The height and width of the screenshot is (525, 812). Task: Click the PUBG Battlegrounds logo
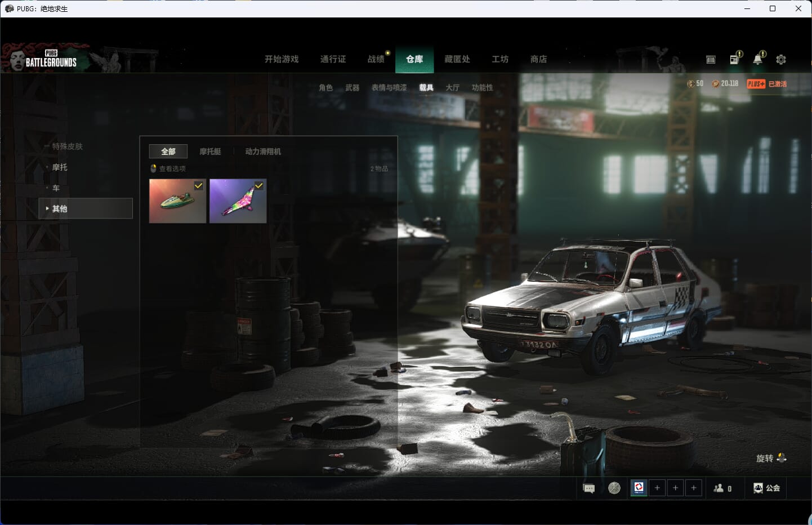[51, 59]
